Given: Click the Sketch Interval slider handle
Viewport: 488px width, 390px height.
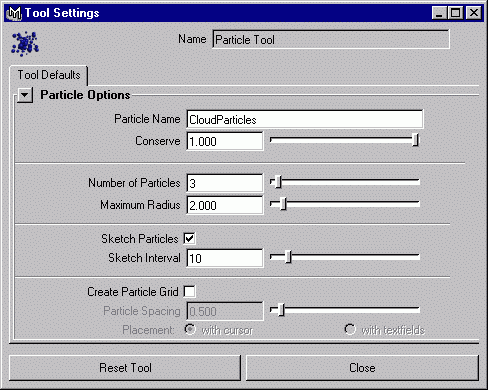Looking at the screenshot, I should (x=289, y=257).
